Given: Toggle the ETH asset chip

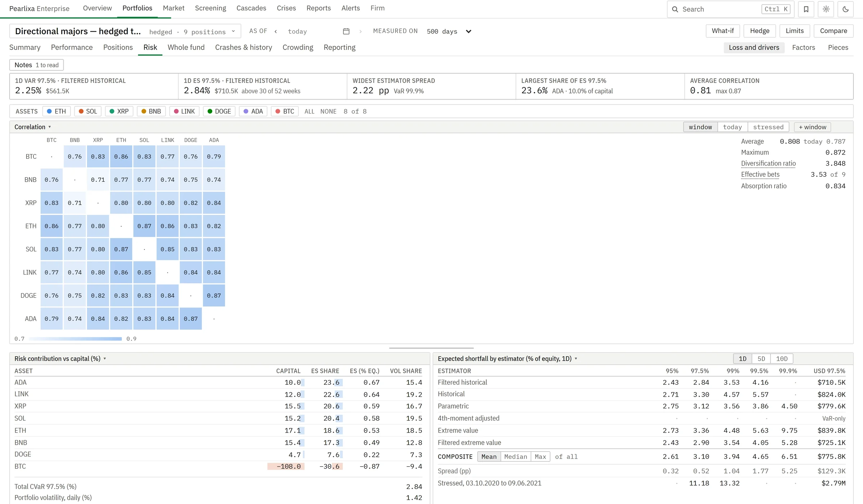Looking at the screenshot, I should click(x=57, y=111).
